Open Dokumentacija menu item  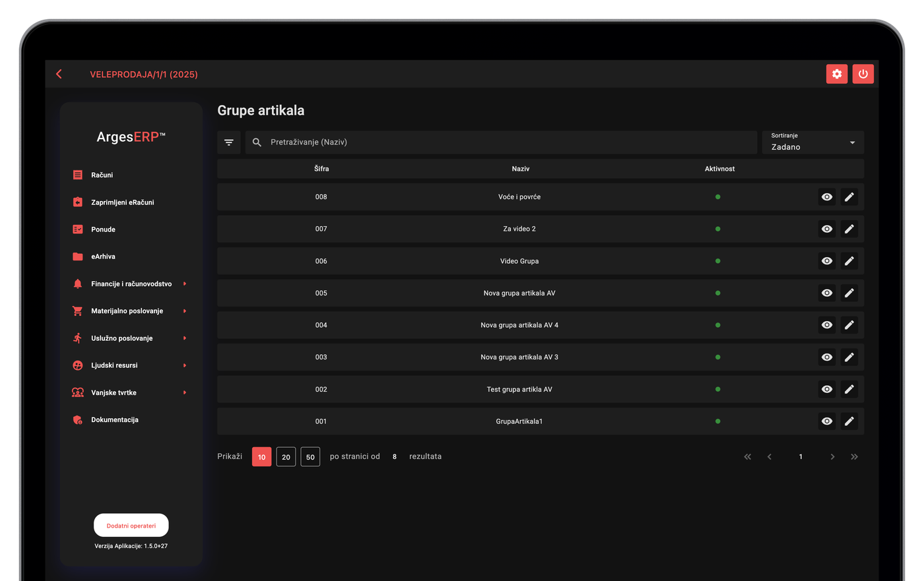(x=115, y=419)
